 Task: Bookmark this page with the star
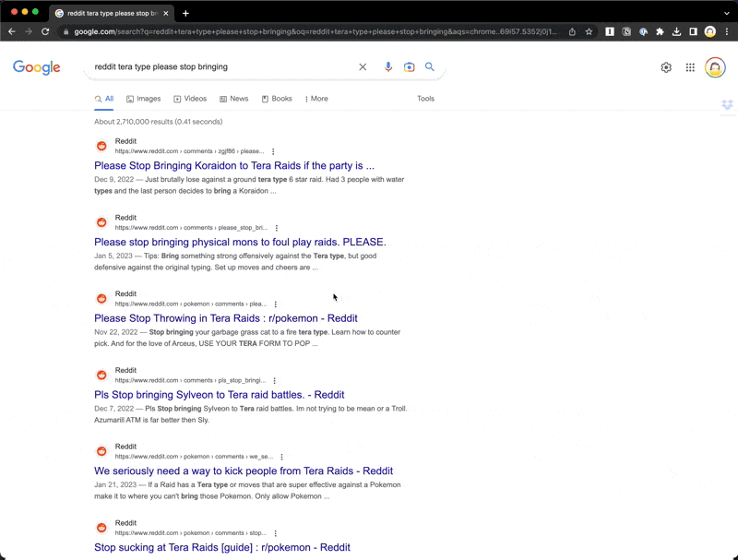pos(589,31)
